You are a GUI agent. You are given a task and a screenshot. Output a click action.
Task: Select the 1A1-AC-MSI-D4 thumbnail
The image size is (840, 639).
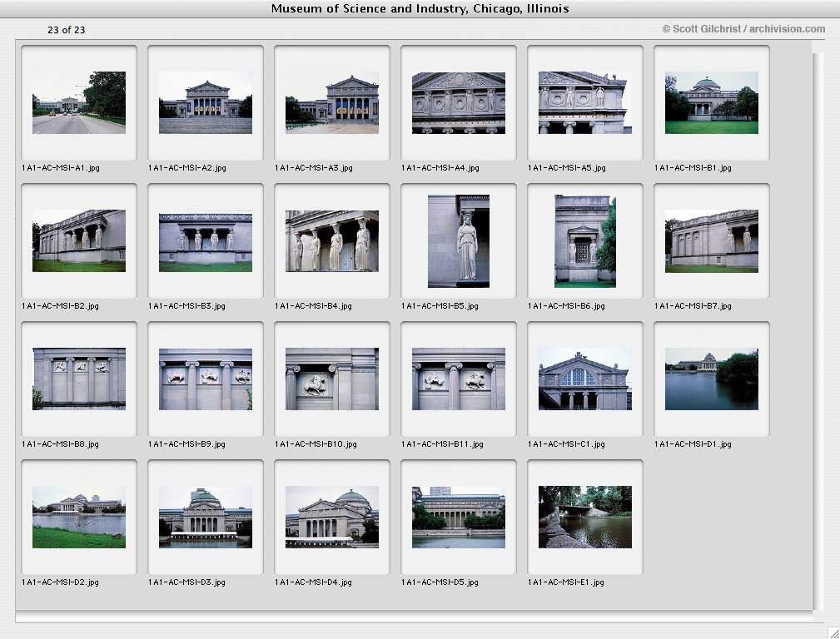coord(331,517)
